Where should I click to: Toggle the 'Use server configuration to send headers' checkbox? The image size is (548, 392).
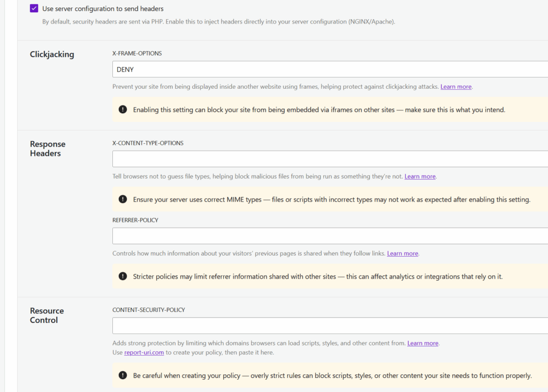tap(34, 9)
